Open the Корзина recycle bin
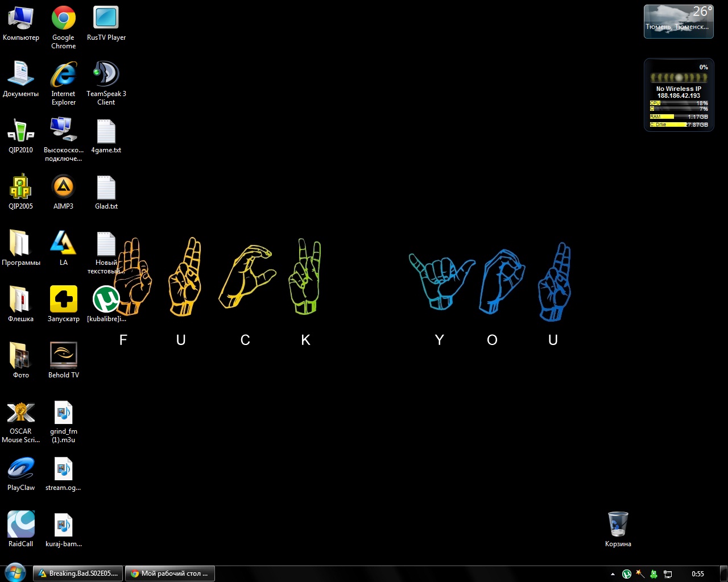Screen dimensions: 728x582 [x=618, y=524]
